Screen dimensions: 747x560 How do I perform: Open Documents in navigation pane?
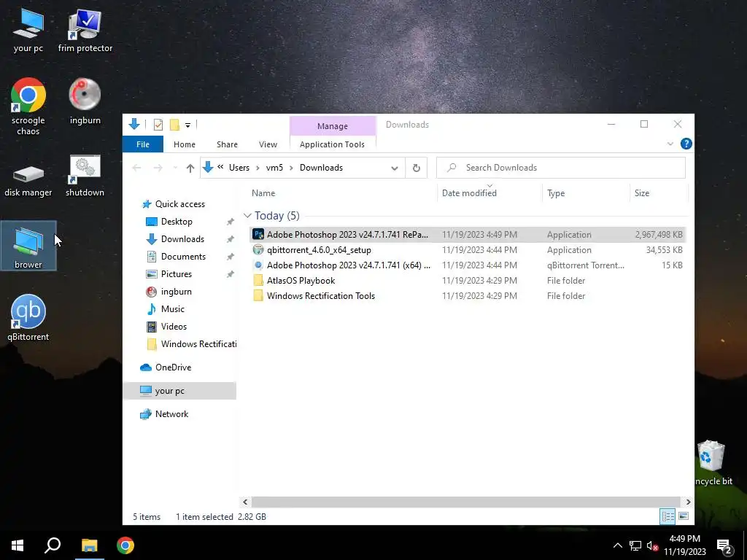tap(176, 257)
